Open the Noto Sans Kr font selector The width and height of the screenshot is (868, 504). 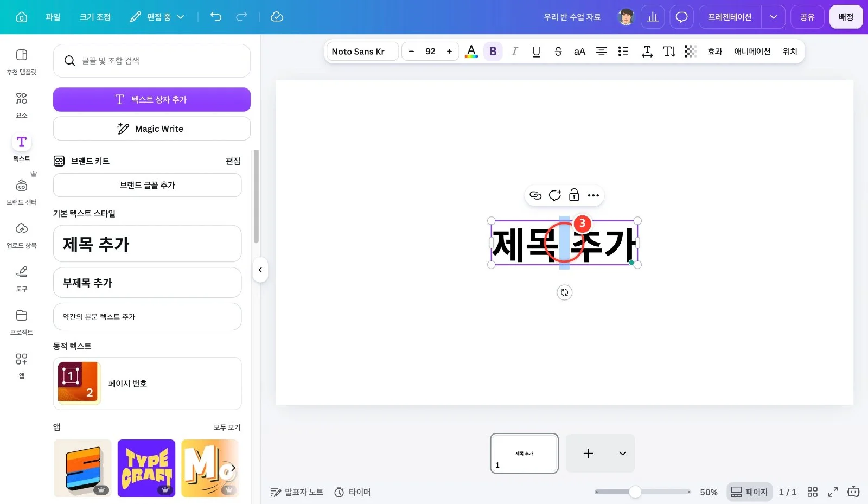click(362, 52)
